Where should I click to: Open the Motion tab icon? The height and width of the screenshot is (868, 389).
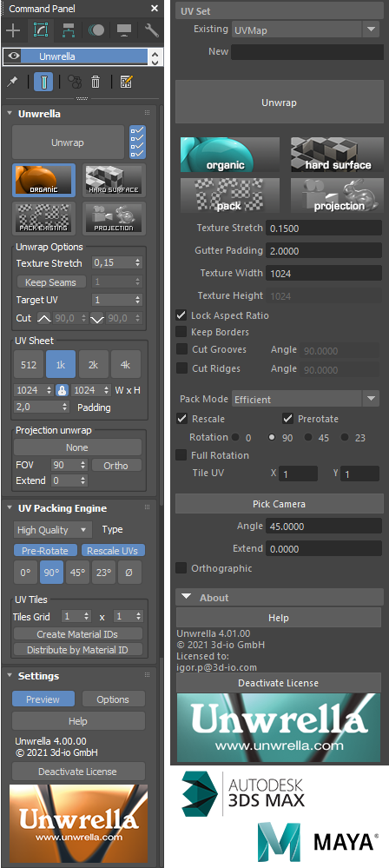point(96,30)
